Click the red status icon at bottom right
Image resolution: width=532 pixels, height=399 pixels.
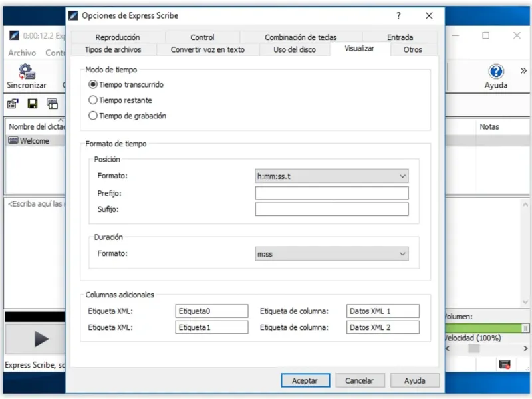tap(505, 364)
